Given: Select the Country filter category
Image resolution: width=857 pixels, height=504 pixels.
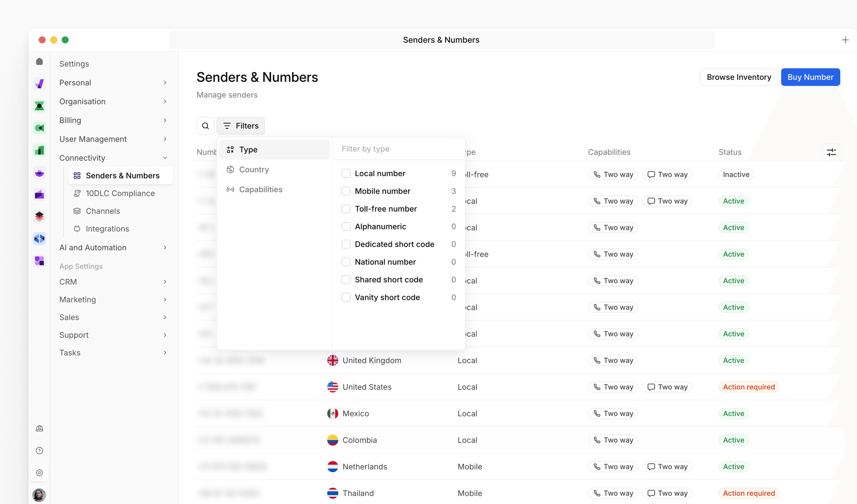Looking at the screenshot, I should coord(254,169).
